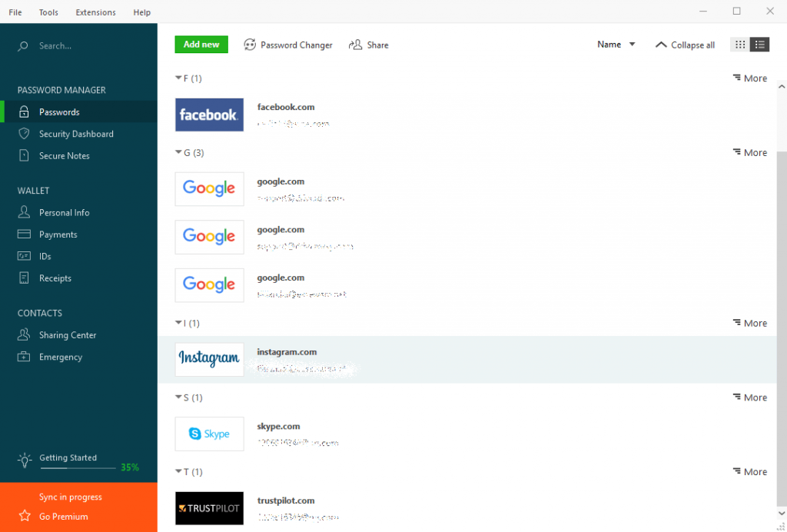Click the Payments card icon
Screen dimensions: 787x532
click(24, 234)
